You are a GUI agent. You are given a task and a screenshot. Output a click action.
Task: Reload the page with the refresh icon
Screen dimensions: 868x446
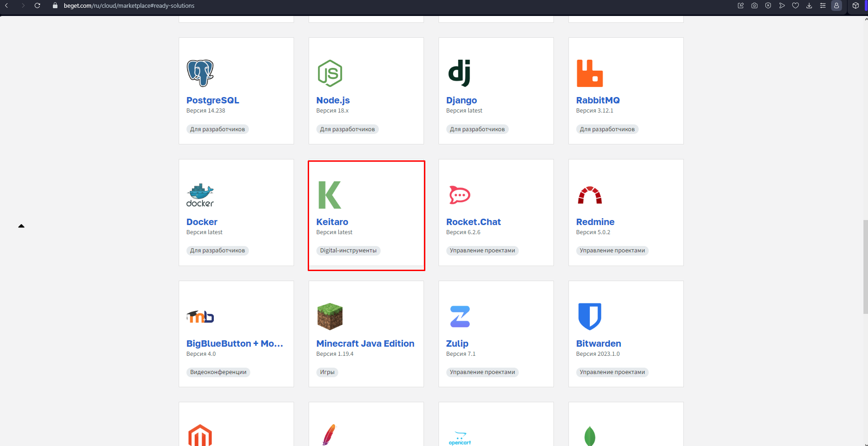point(37,5)
